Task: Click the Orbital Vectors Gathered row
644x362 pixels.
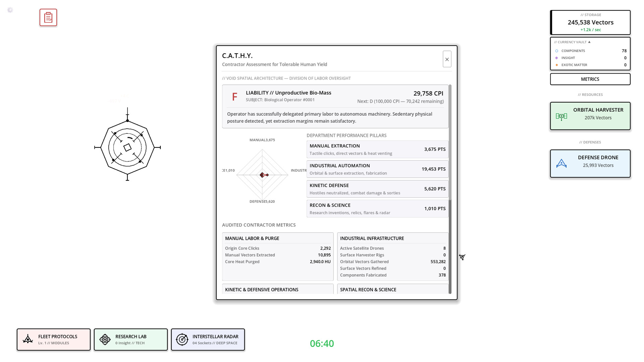Action: tap(393, 262)
